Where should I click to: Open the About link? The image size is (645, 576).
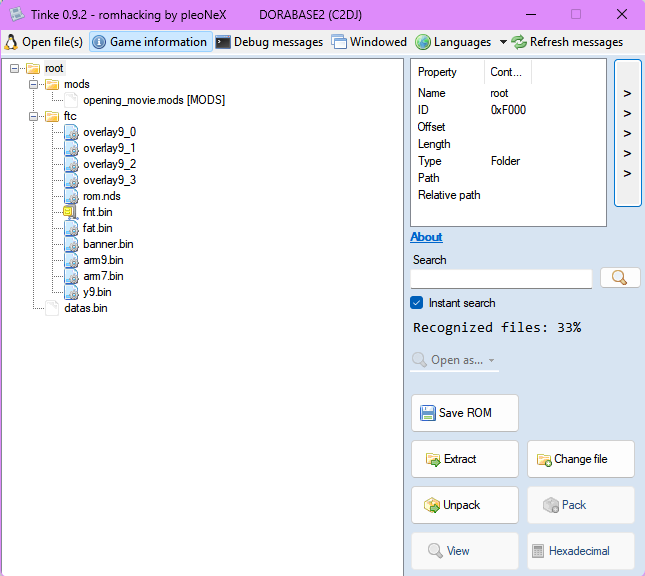click(426, 237)
